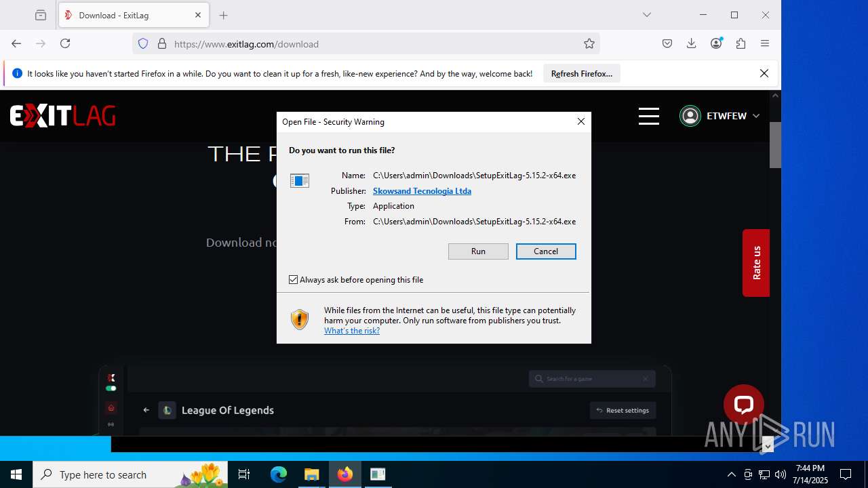
Task: Click Search for a game field
Action: tap(592, 379)
